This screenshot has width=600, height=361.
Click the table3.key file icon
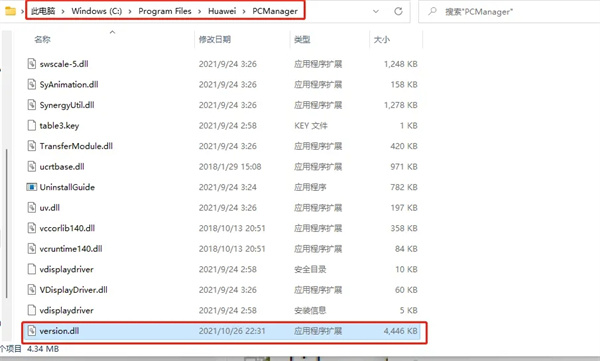point(32,126)
